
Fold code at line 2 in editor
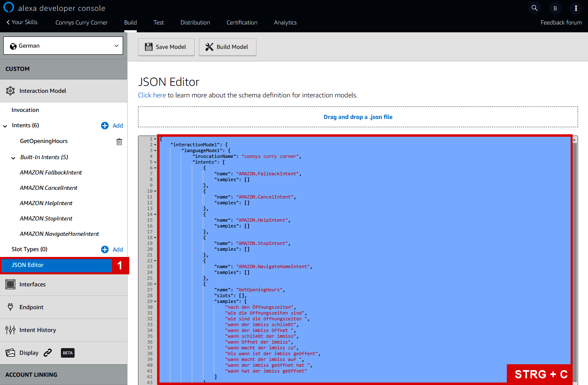pyautogui.click(x=155, y=145)
